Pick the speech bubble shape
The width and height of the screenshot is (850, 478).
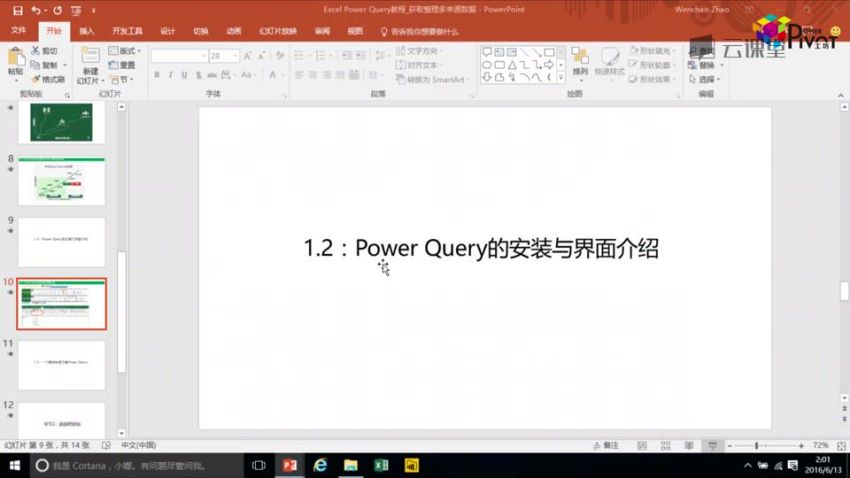coord(487,52)
